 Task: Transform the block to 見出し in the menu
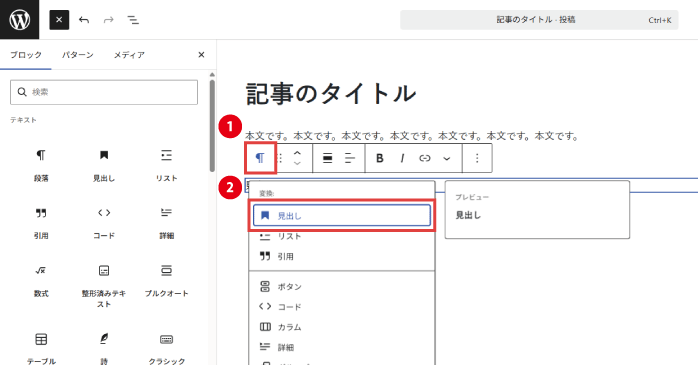pos(342,215)
